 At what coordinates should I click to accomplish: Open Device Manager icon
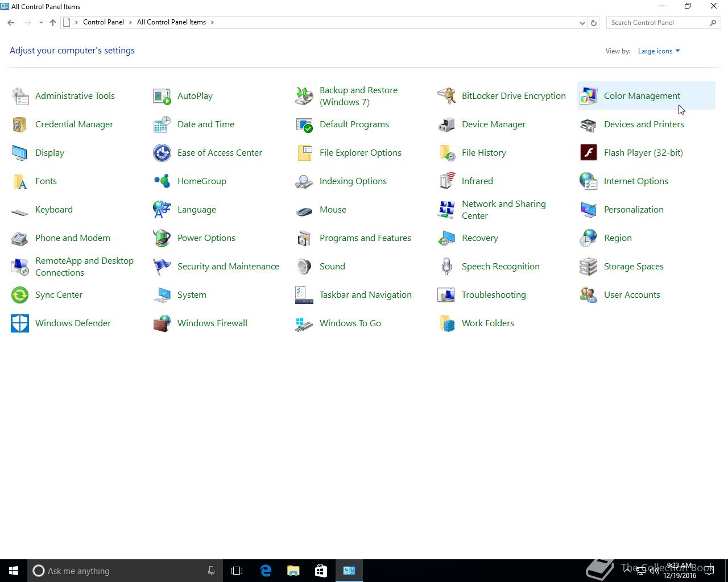click(x=446, y=124)
